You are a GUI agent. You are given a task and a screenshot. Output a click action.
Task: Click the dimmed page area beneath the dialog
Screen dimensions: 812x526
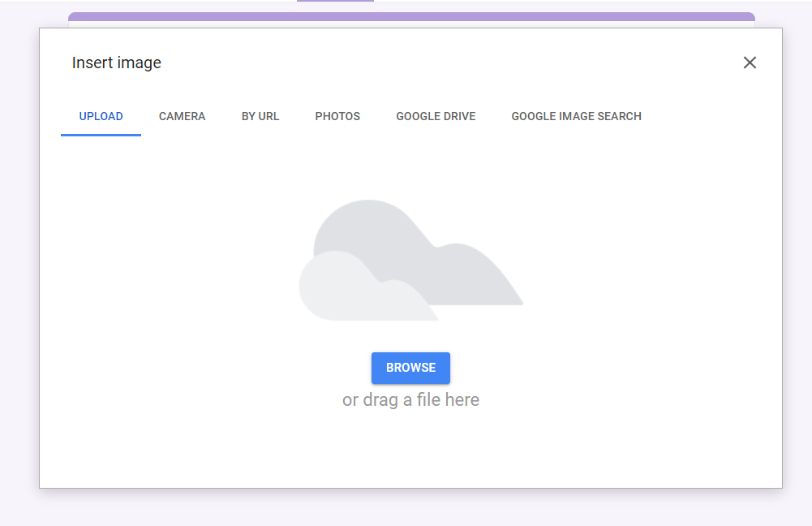coord(410,508)
